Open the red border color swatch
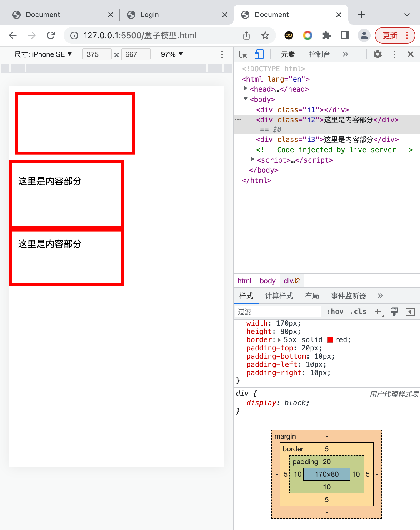This screenshot has height=530, width=420. (x=330, y=340)
